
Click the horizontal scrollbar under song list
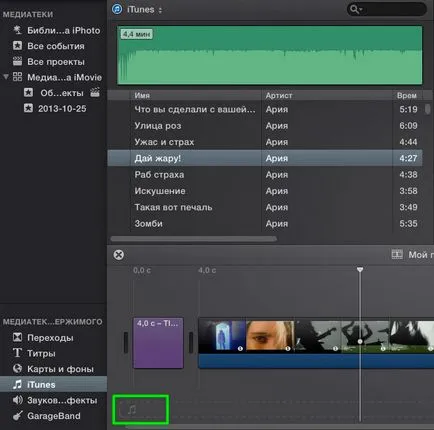[193, 239]
